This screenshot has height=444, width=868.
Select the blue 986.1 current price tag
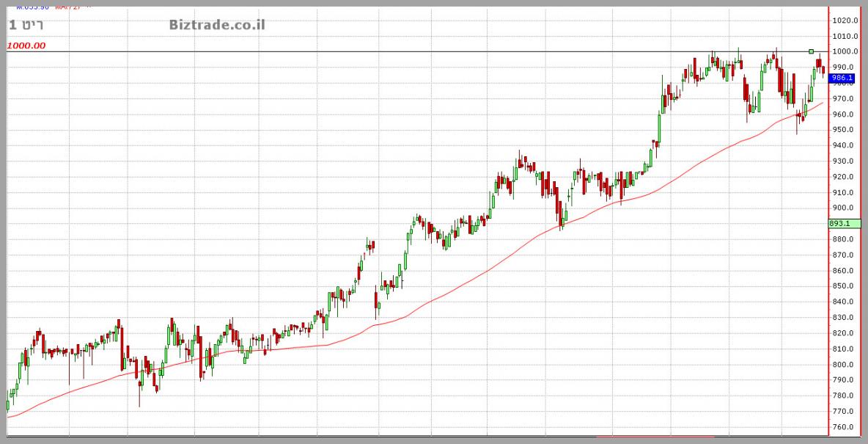tap(842, 78)
